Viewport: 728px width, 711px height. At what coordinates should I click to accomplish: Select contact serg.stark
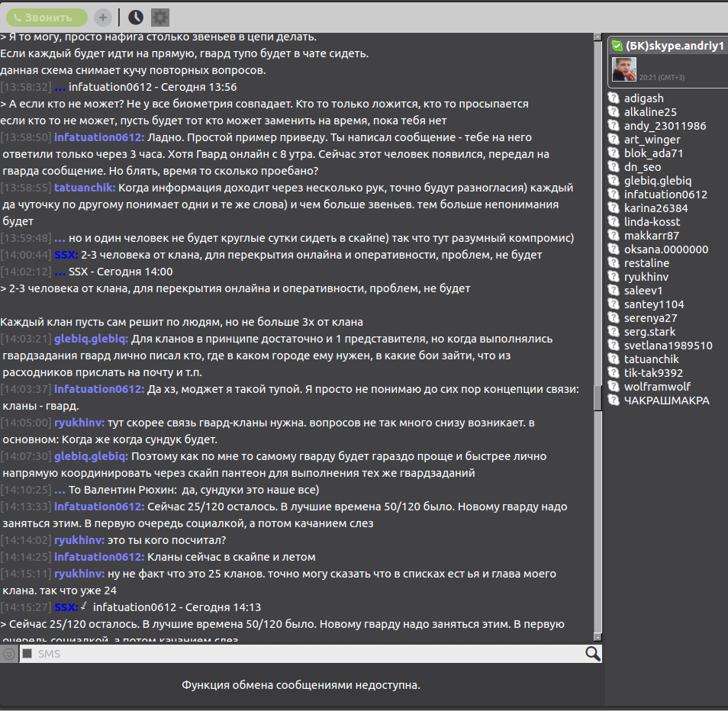coord(649,332)
